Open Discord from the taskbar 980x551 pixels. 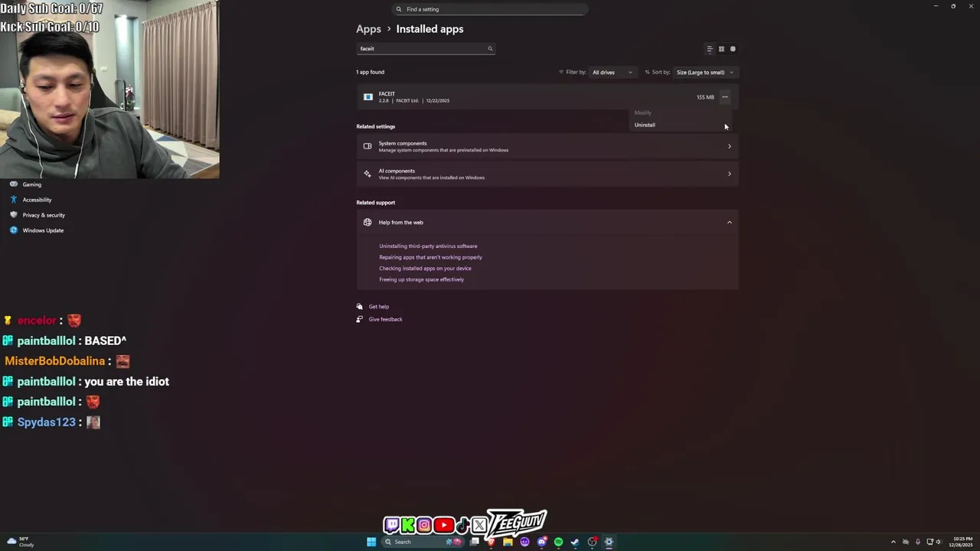pos(542,542)
